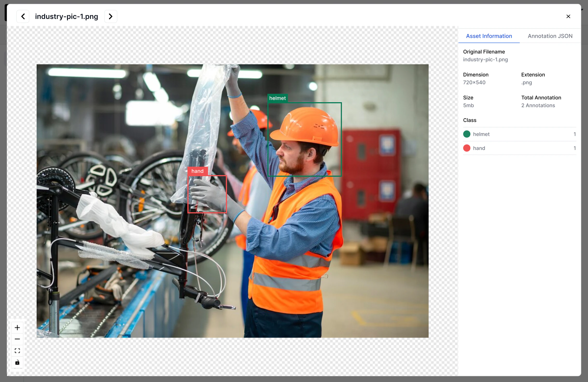This screenshot has width=588, height=382.
Task: Select the green helmet annotation label on image
Action: tap(277, 98)
